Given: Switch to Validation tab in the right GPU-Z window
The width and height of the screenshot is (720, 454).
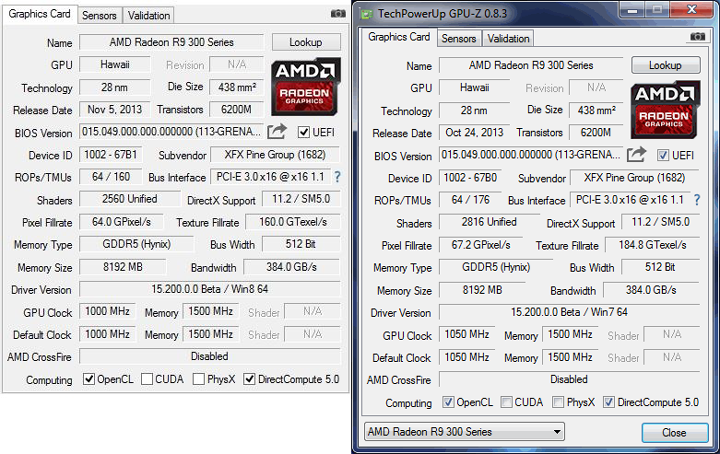Looking at the screenshot, I should (x=508, y=39).
